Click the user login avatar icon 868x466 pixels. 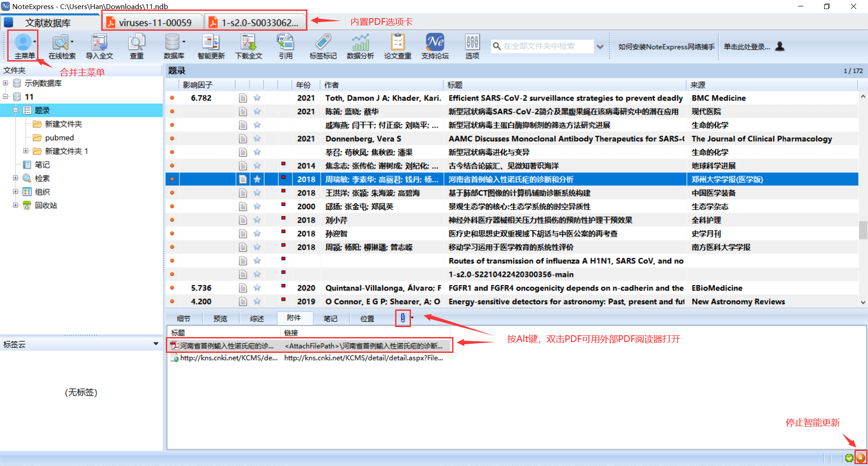pos(780,46)
